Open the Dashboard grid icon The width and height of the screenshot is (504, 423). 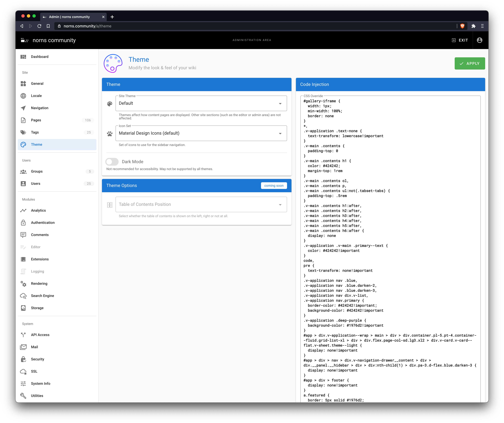(23, 57)
